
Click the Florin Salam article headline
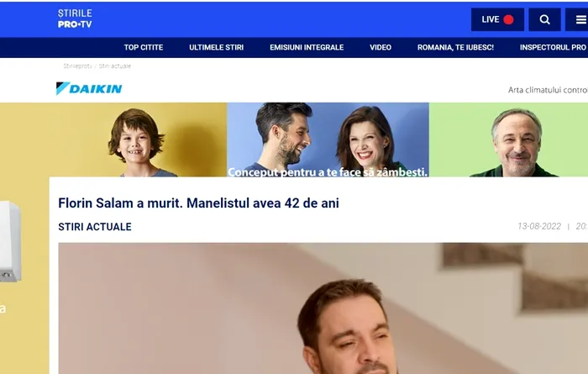(198, 203)
